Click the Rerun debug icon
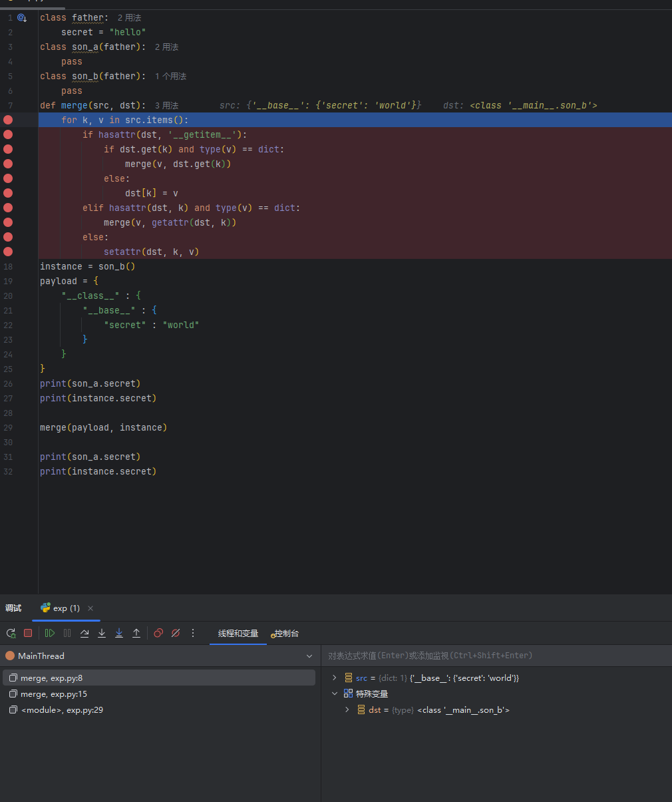672x802 pixels. tap(11, 633)
